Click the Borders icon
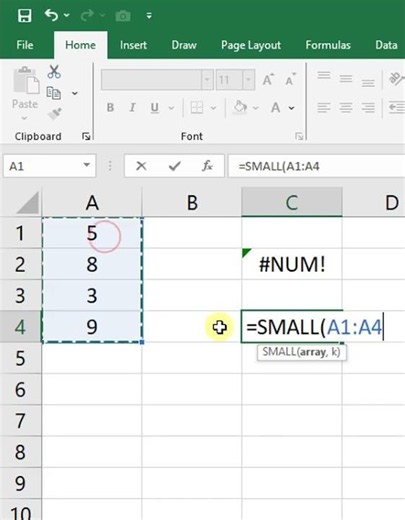Screen dimensions: 405x520 pos(197,108)
